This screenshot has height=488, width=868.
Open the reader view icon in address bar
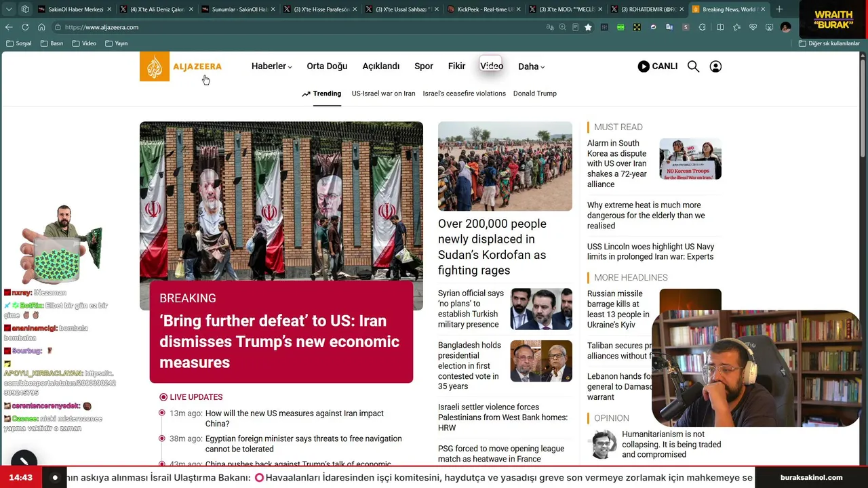pyautogui.click(x=575, y=27)
